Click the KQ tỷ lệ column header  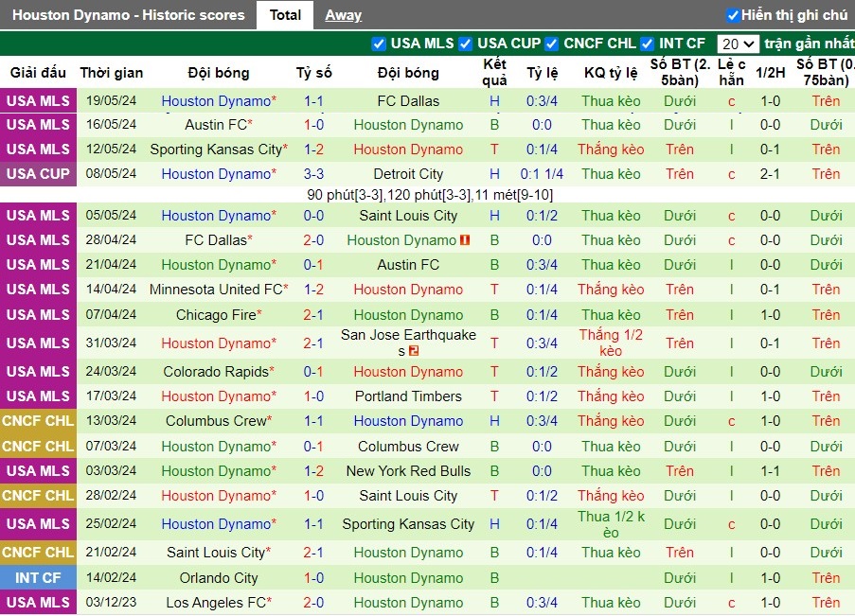click(611, 73)
